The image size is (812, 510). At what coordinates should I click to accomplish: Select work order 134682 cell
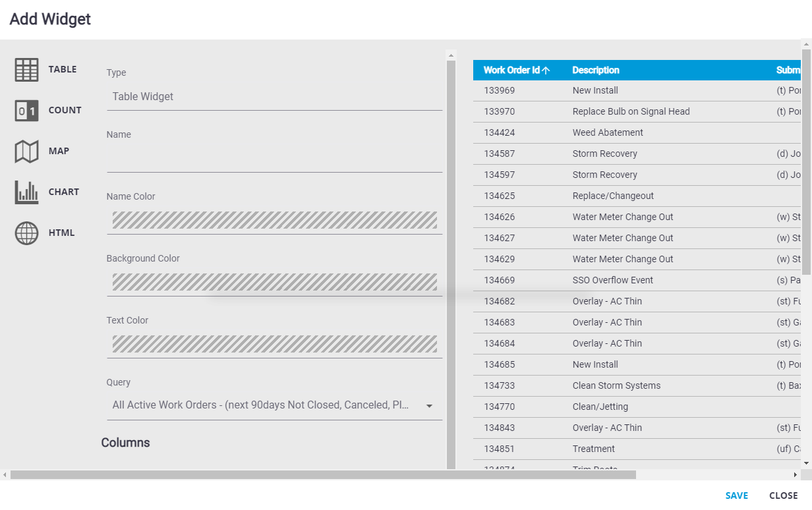pyautogui.click(x=499, y=302)
